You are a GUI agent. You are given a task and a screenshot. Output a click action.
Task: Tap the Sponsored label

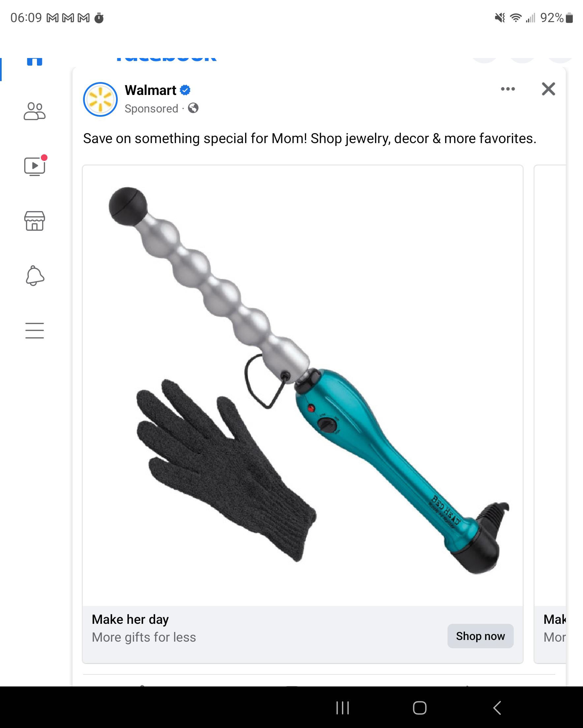coord(151,108)
